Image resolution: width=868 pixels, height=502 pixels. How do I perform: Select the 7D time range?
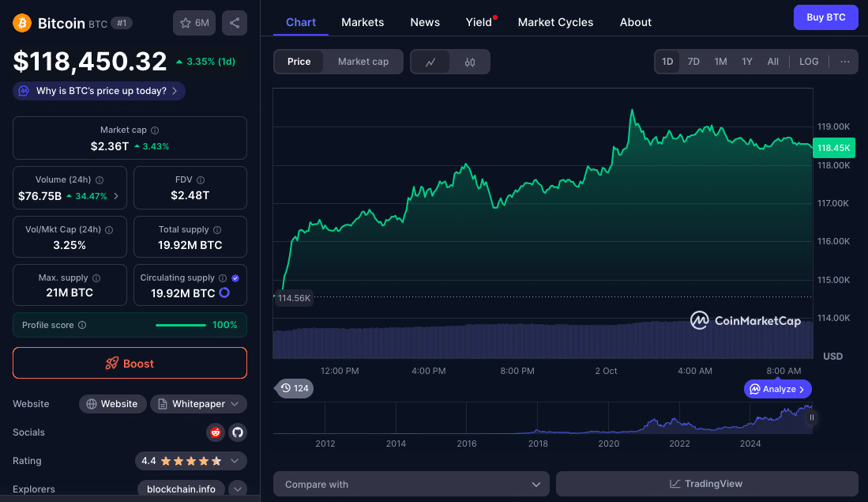point(693,62)
